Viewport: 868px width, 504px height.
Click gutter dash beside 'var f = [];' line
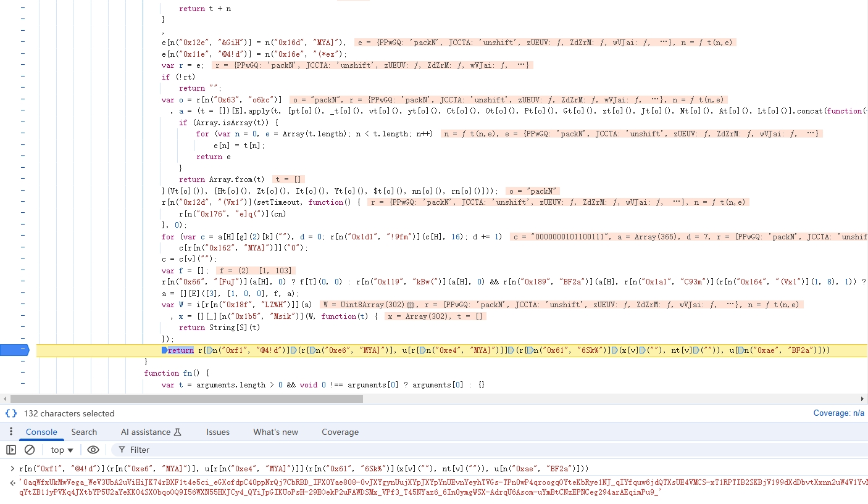(23, 270)
